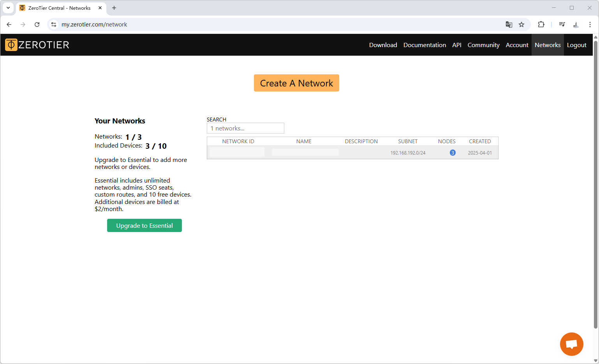Reload the page
Viewport: 599px width, 364px height.
[37, 25]
